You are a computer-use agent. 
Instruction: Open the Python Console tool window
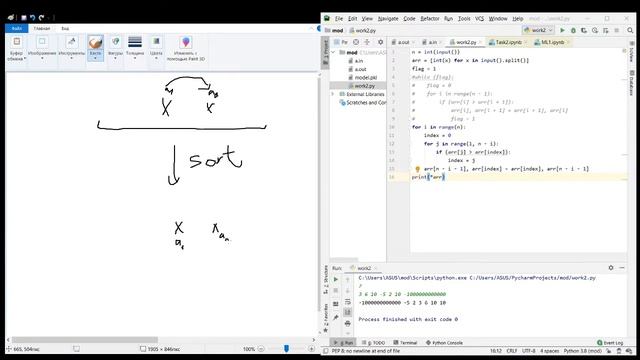(444, 343)
